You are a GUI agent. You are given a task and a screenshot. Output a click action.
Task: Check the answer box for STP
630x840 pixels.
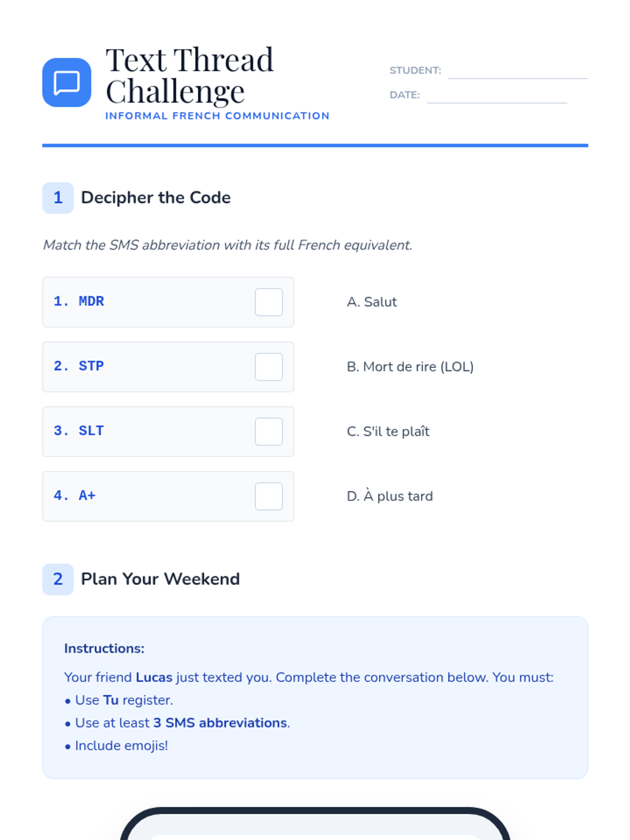pyautogui.click(x=269, y=366)
